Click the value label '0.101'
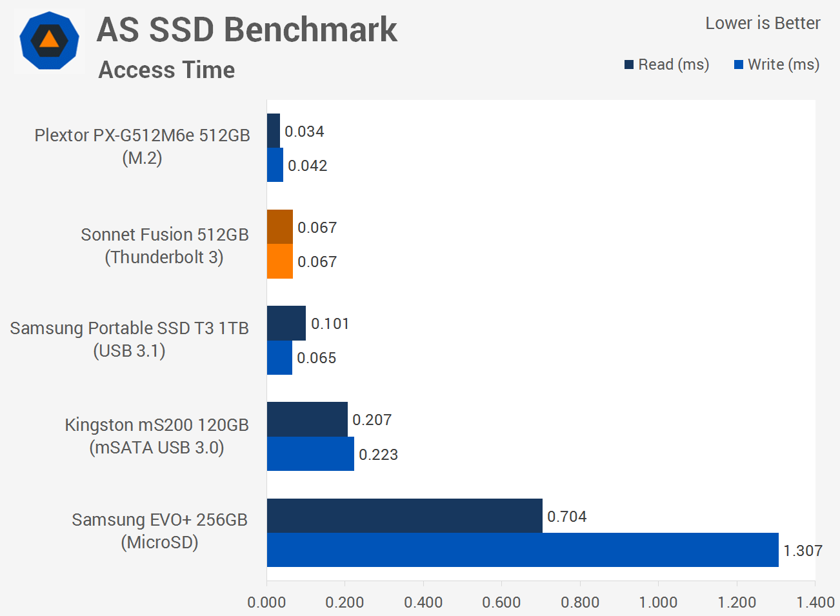 [330, 324]
